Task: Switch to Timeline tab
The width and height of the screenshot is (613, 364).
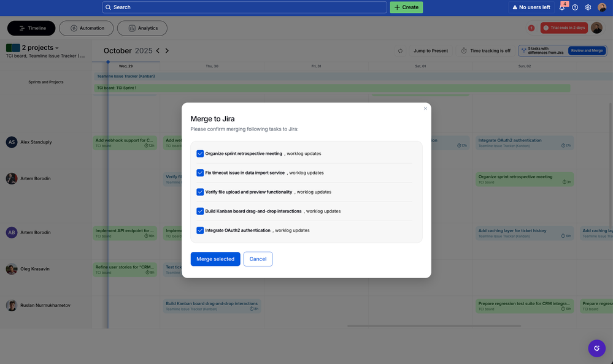Action: 31,28
